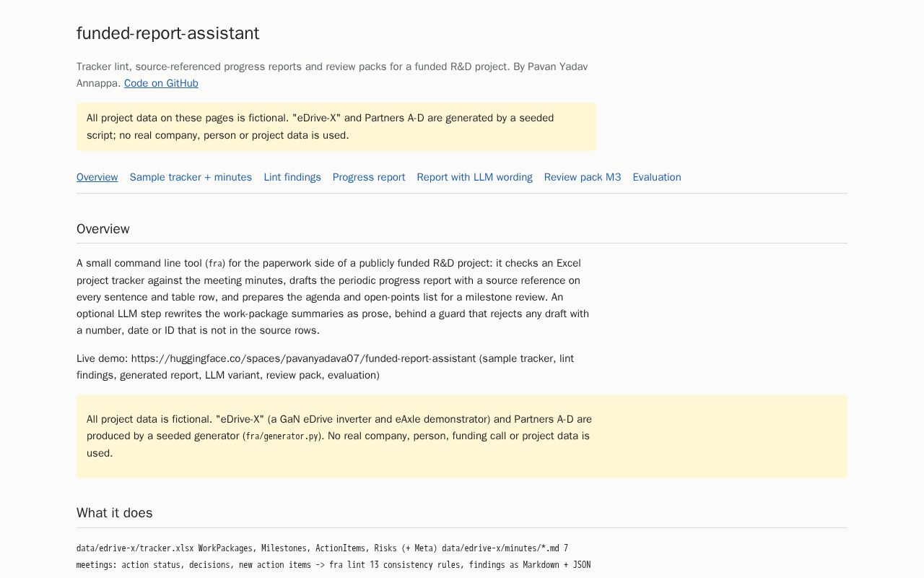924x578 pixels.
Task: Click the fictional-data notice under the subtitle
Action: pos(336,126)
